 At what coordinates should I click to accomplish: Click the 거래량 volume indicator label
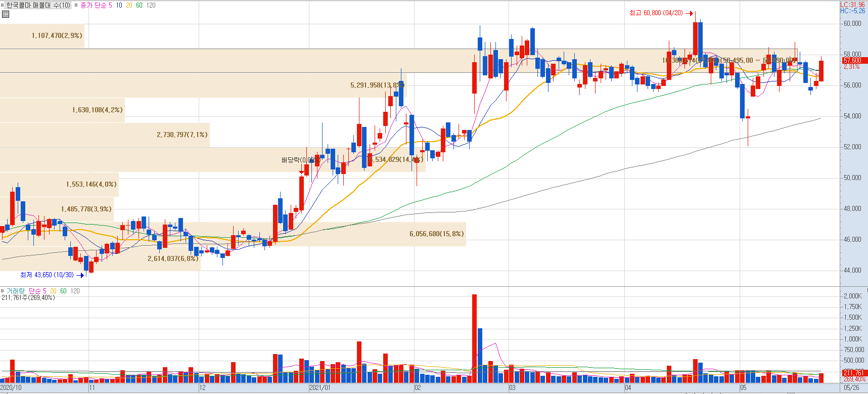coord(15,291)
